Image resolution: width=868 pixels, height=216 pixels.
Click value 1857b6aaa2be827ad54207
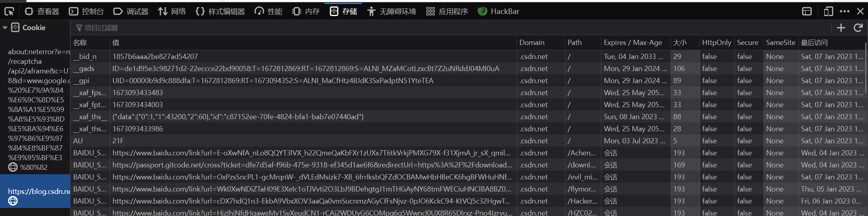point(155,57)
